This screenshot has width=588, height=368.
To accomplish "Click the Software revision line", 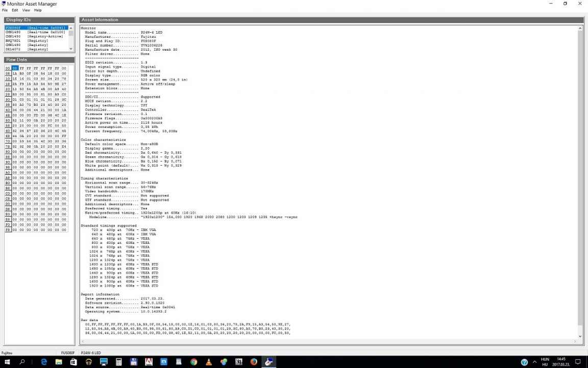I will point(125,303).
